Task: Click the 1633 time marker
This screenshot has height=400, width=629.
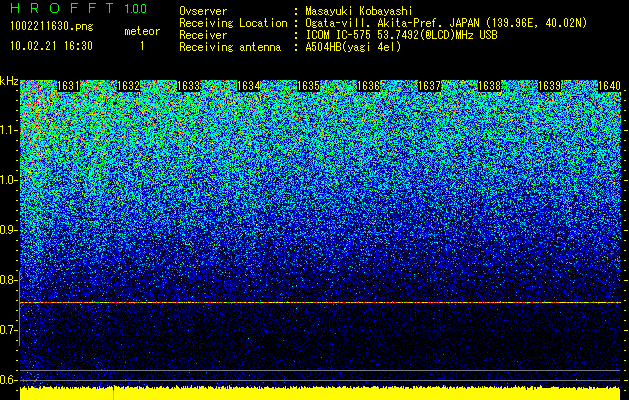Action: pos(189,86)
